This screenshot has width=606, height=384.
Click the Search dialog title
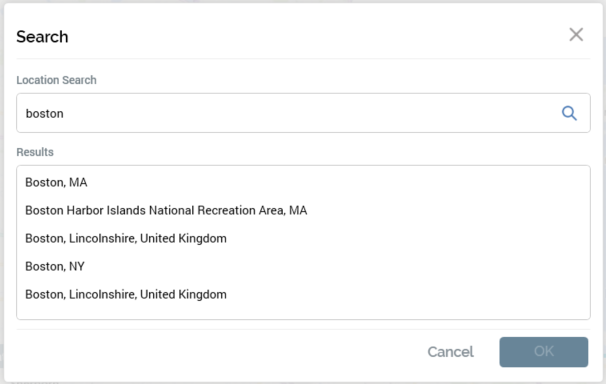click(42, 37)
